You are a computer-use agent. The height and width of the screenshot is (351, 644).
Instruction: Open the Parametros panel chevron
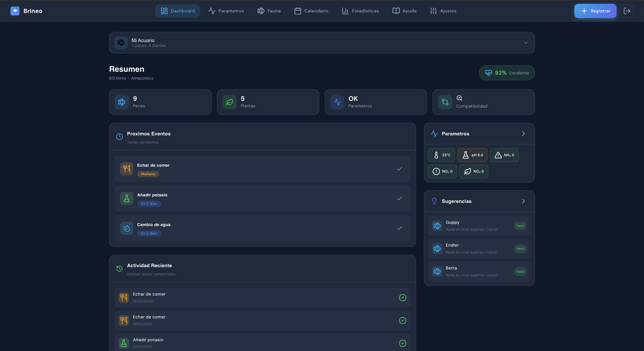point(523,133)
